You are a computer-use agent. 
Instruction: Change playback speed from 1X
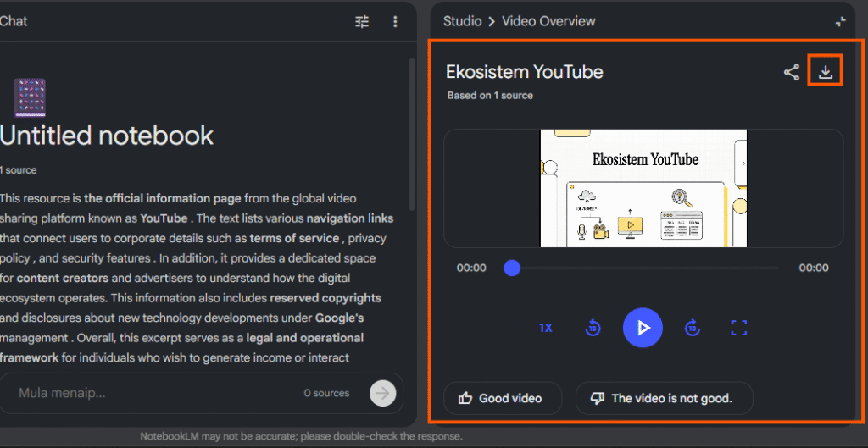point(545,328)
